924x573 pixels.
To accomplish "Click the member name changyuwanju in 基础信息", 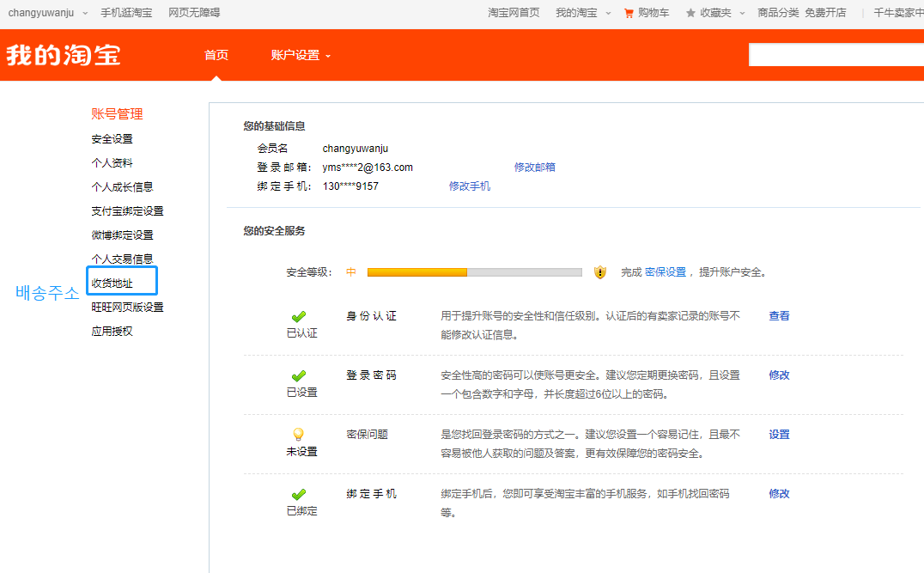I will coord(356,149).
